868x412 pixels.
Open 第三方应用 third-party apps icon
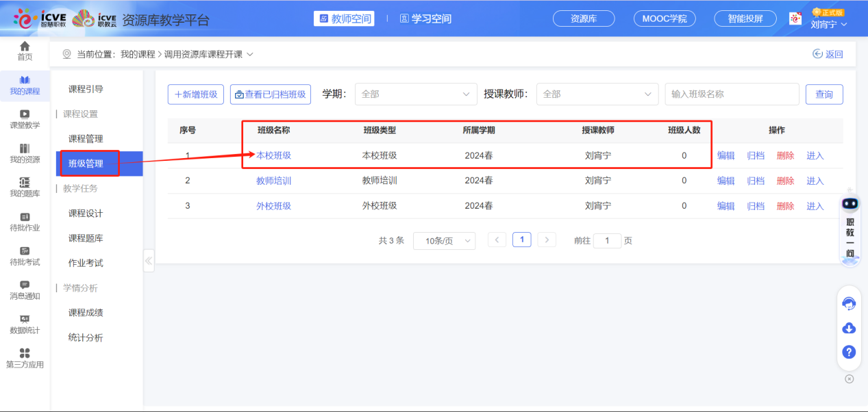[x=25, y=357]
